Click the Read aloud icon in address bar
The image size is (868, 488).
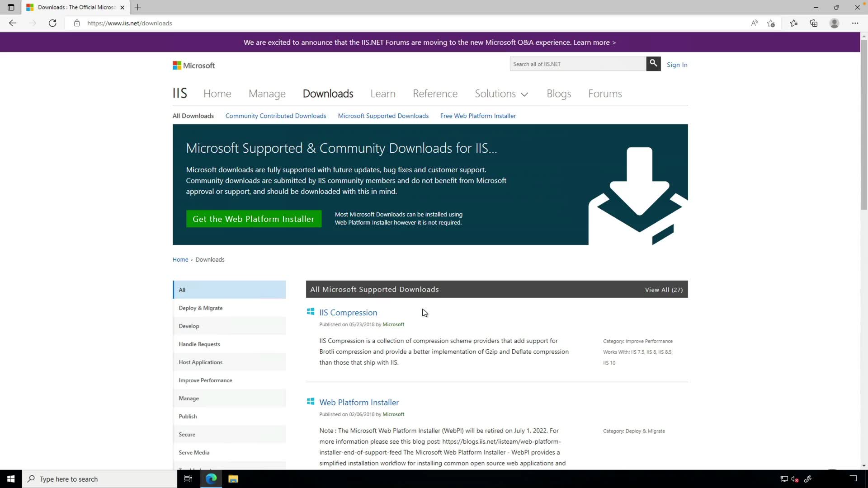click(x=754, y=23)
